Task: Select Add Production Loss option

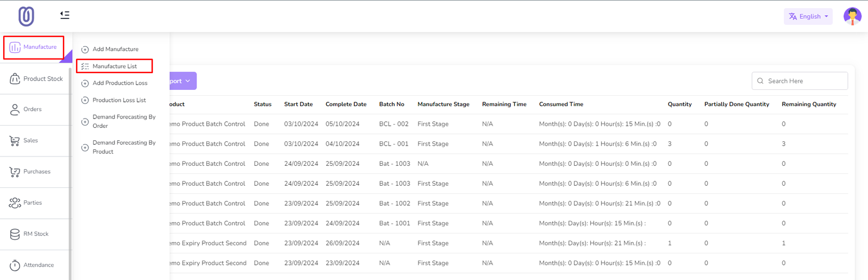Action: pos(119,83)
